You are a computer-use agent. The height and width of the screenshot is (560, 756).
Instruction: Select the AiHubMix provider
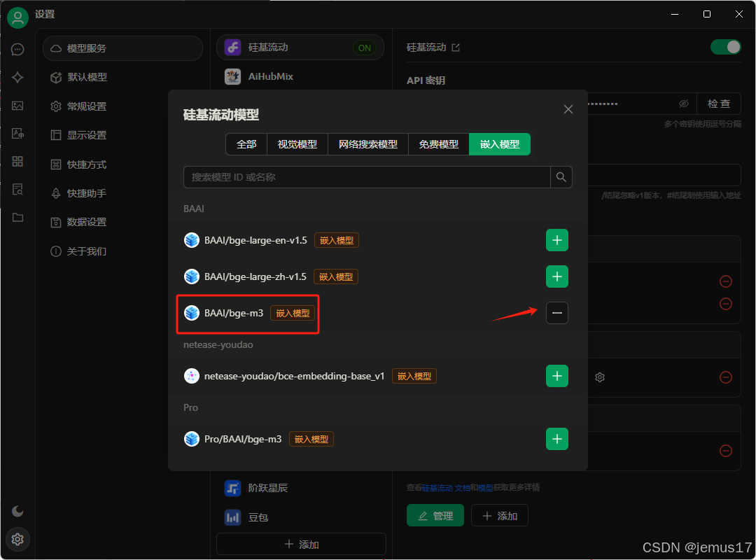click(300, 76)
